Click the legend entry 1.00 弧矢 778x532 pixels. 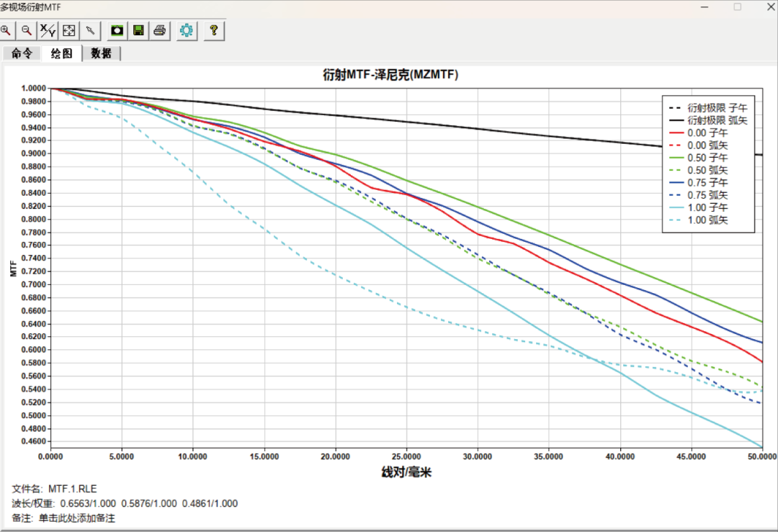pos(698,220)
